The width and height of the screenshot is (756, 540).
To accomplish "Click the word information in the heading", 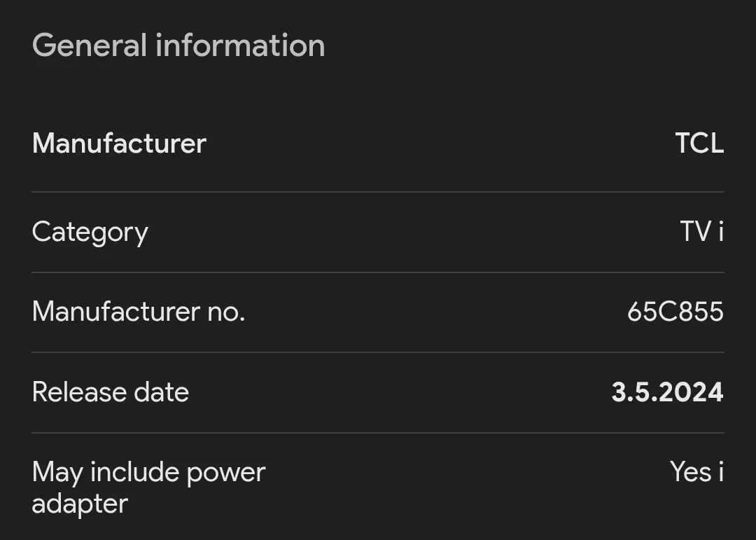I will (240, 46).
